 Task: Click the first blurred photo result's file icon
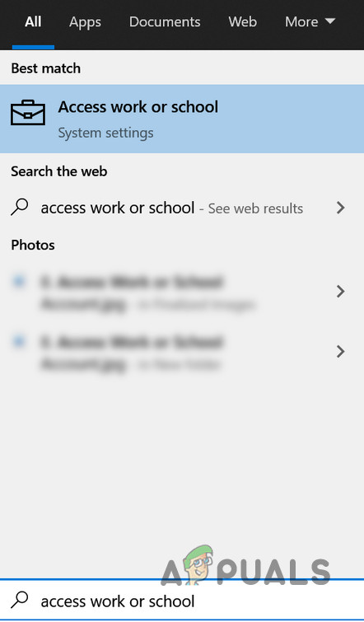(x=19, y=282)
